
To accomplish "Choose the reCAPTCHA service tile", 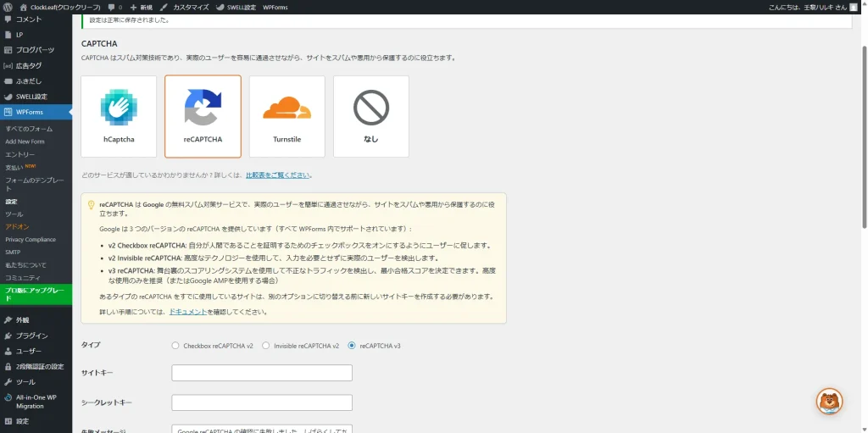I will pyautogui.click(x=203, y=116).
